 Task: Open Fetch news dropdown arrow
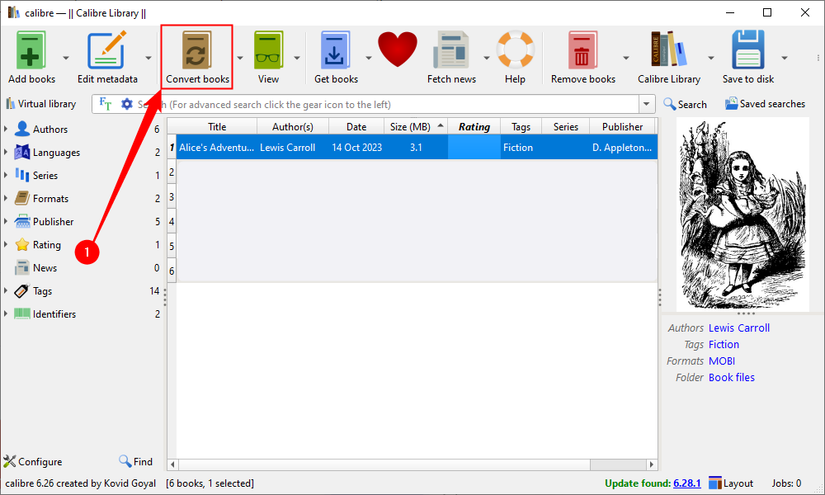tap(486, 58)
